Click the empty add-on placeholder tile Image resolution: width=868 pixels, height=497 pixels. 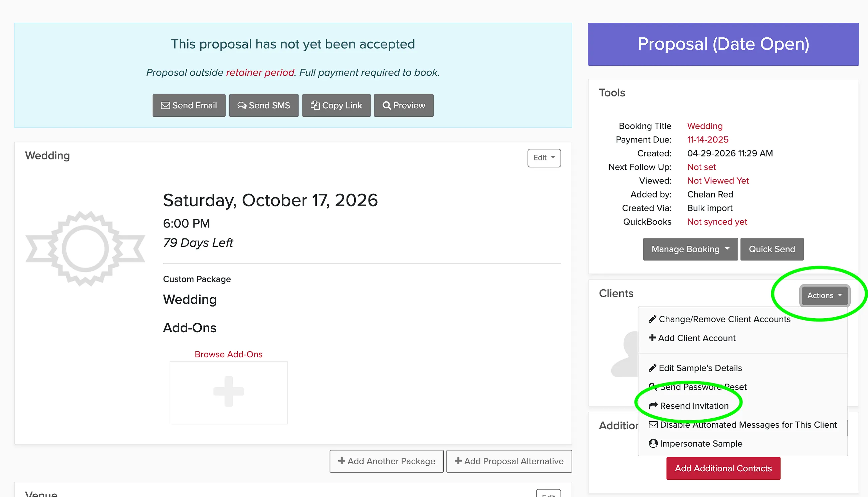pos(229,393)
